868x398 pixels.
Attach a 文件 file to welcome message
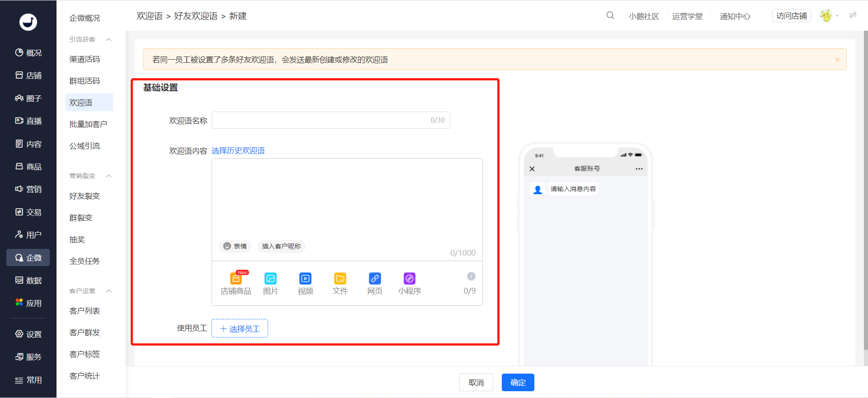[340, 284]
